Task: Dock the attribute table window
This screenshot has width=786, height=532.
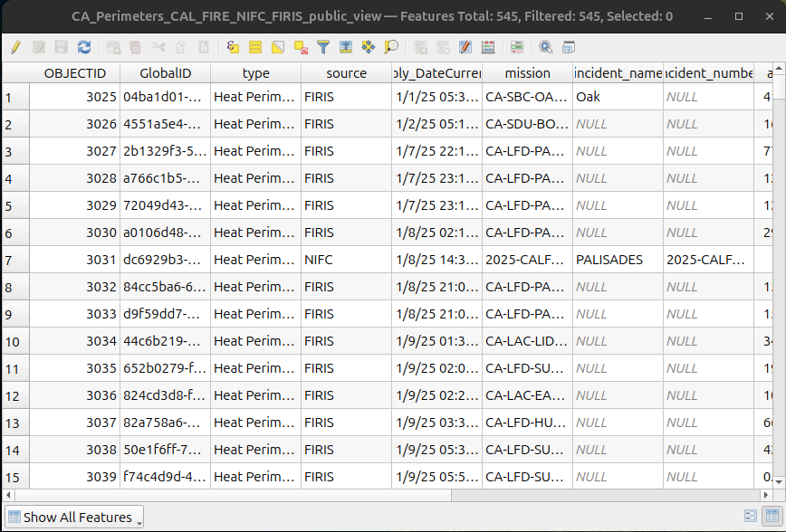Action: [x=569, y=47]
